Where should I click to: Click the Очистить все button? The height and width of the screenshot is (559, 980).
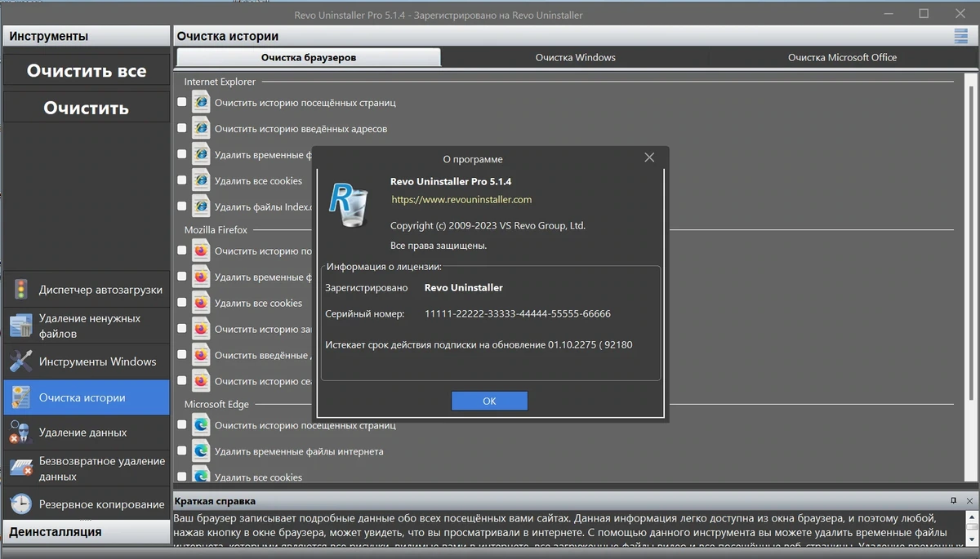(x=86, y=70)
